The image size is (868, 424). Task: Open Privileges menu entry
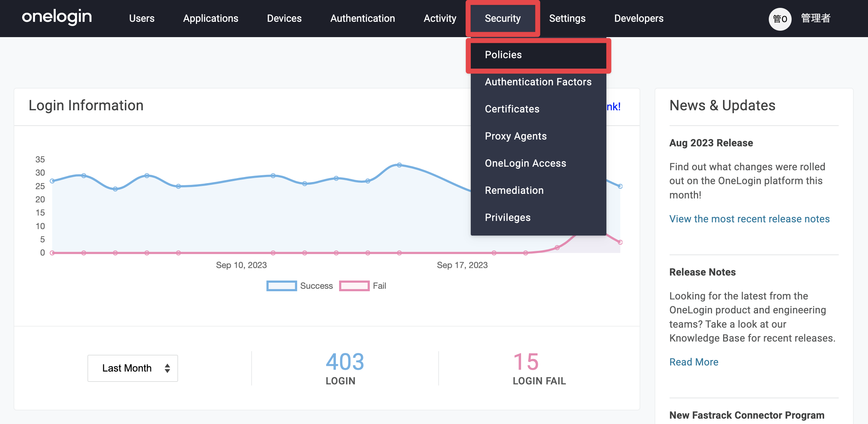(x=538, y=217)
